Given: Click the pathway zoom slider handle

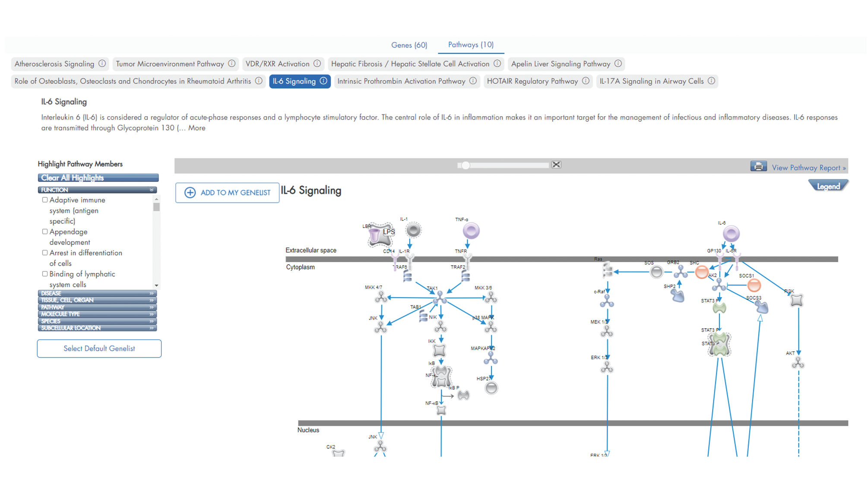Looking at the screenshot, I should 465,165.
